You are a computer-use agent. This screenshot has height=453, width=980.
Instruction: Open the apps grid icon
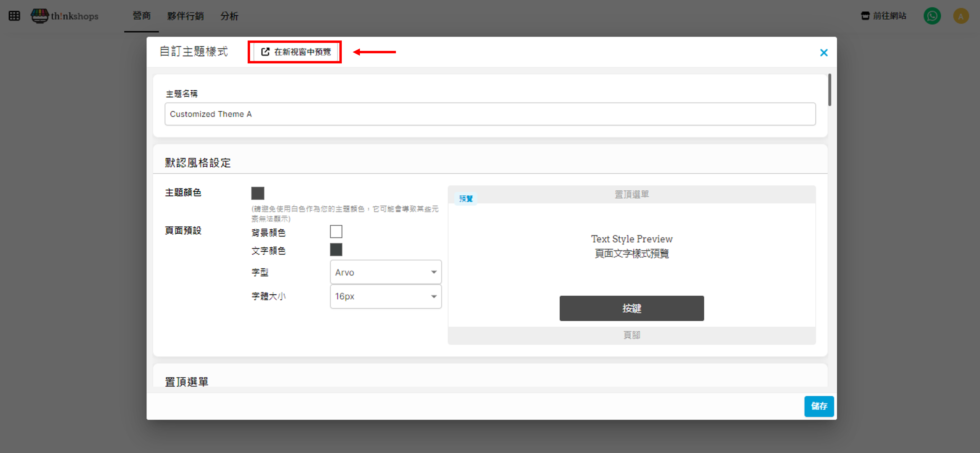pyautogui.click(x=14, y=16)
